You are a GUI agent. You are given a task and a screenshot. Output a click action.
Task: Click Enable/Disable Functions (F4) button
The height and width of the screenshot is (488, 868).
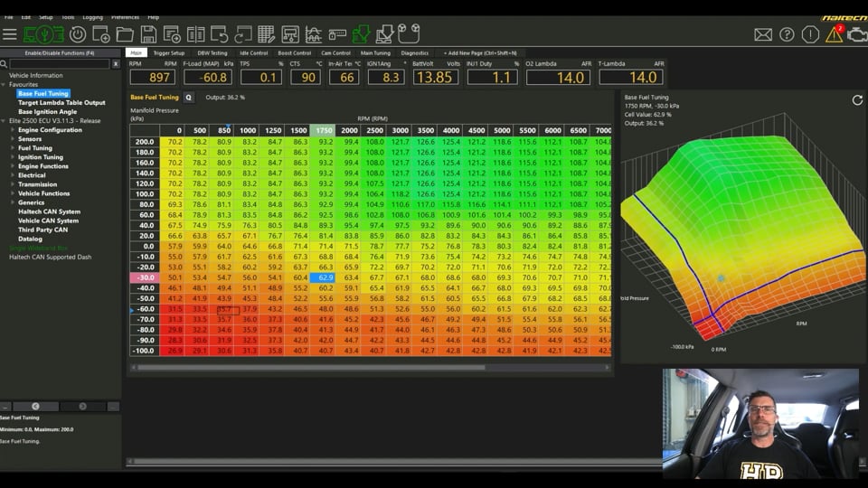point(60,53)
